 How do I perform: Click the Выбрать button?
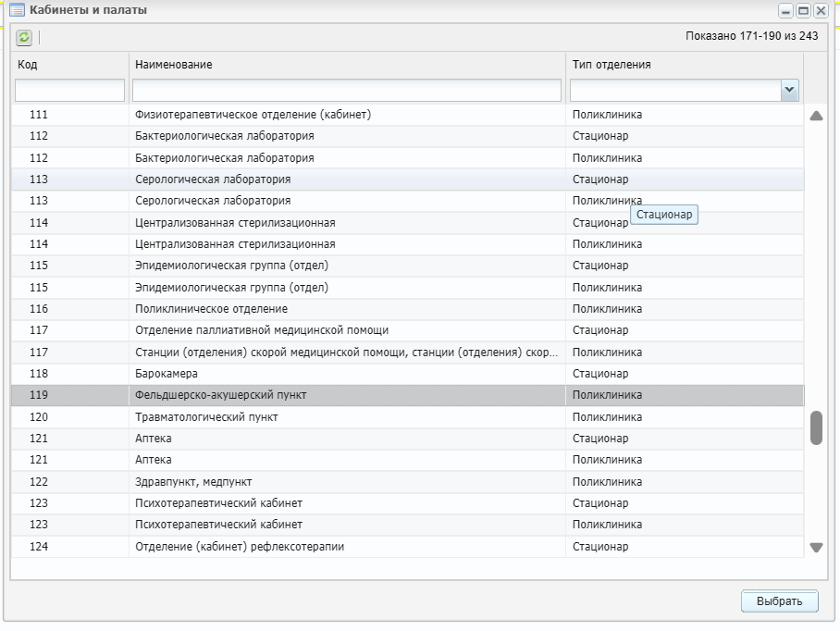(780, 601)
